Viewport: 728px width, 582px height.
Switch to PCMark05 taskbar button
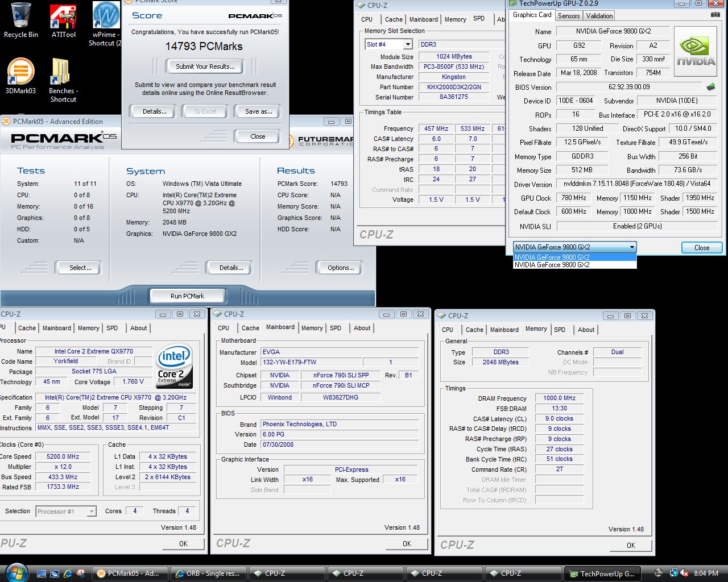[x=131, y=573]
